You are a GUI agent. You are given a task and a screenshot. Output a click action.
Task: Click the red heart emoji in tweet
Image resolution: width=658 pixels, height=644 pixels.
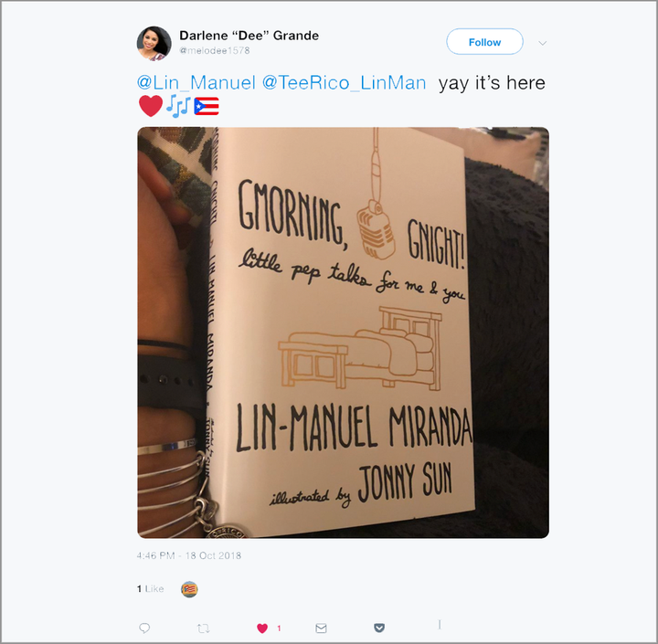click(151, 106)
